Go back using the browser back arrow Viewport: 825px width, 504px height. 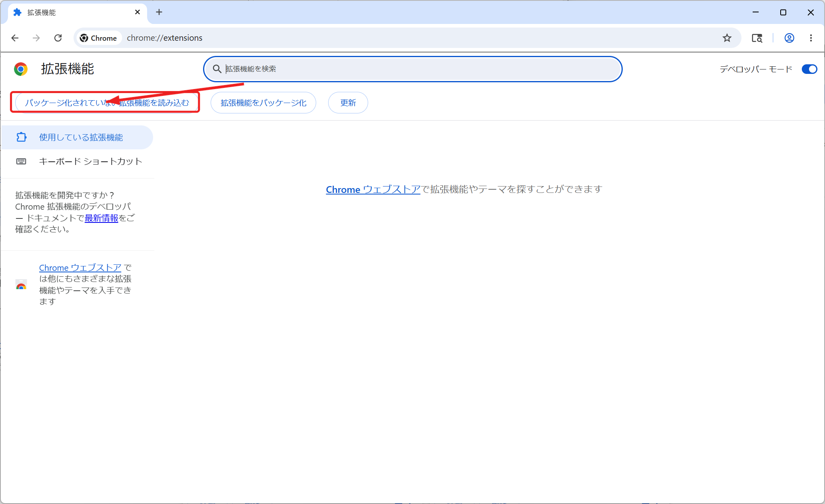(15, 38)
